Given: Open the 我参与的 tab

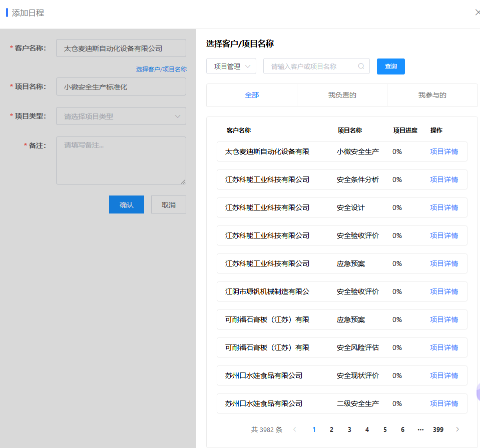Looking at the screenshot, I should (432, 95).
